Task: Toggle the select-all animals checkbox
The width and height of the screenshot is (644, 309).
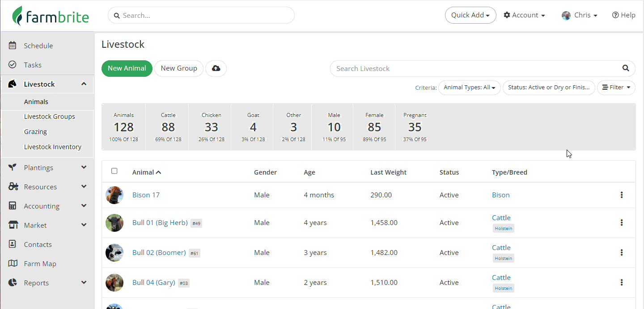Action: click(x=114, y=171)
